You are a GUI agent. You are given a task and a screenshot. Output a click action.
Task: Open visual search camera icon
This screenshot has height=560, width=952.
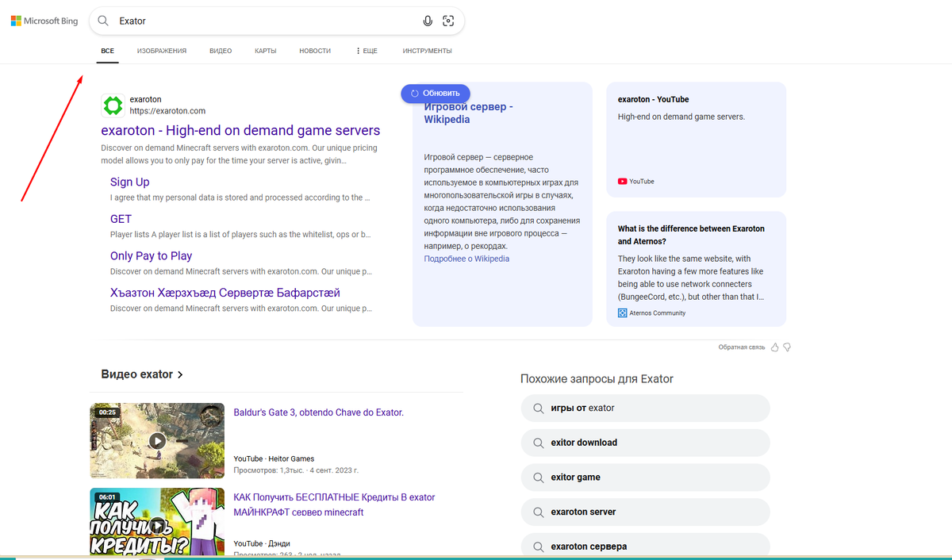(x=448, y=21)
